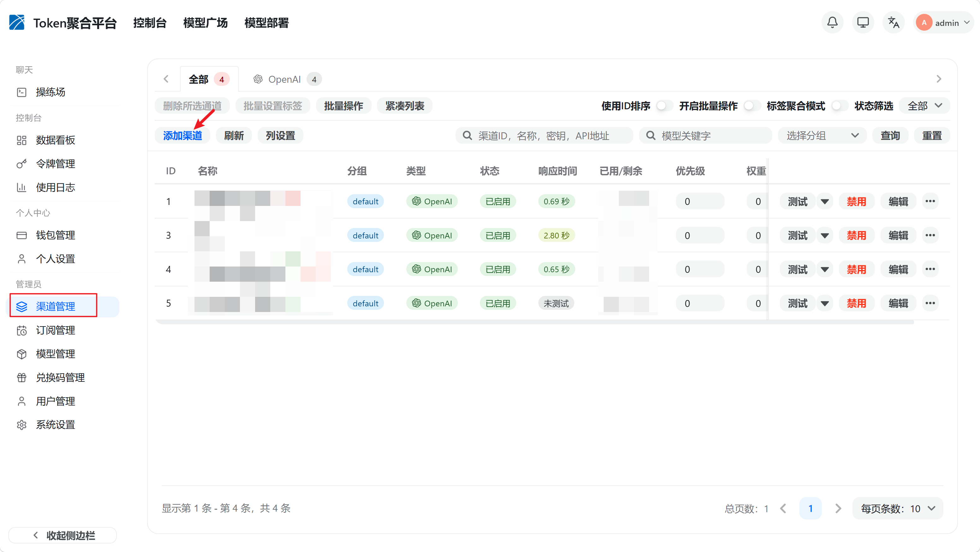This screenshot has width=980, height=552.
Task: Switch to the OpenAI tab
Action: pyautogui.click(x=287, y=79)
